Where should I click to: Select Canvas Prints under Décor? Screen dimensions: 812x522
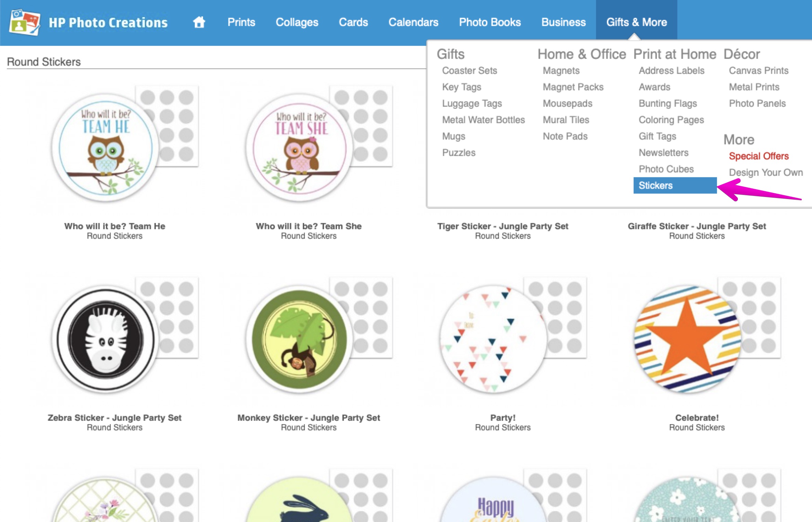pyautogui.click(x=758, y=70)
